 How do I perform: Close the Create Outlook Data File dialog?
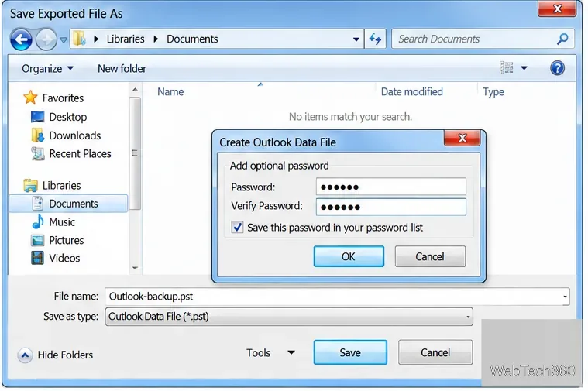click(462, 138)
